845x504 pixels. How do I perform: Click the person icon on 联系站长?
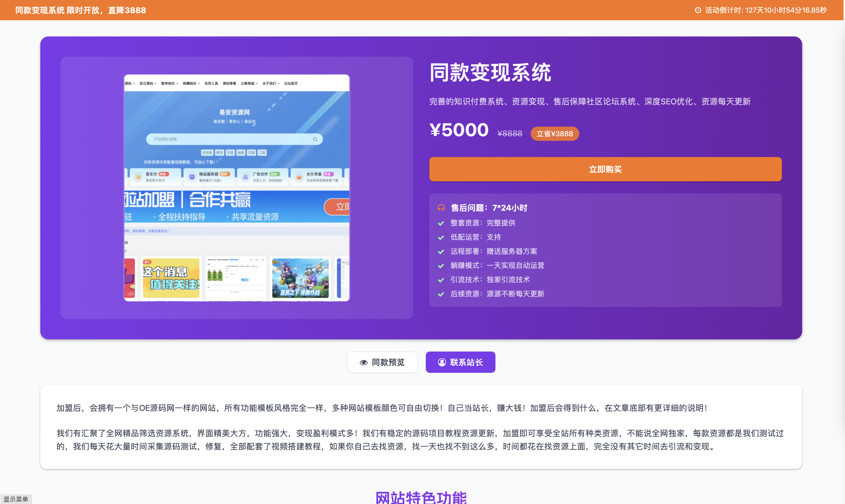(441, 362)
